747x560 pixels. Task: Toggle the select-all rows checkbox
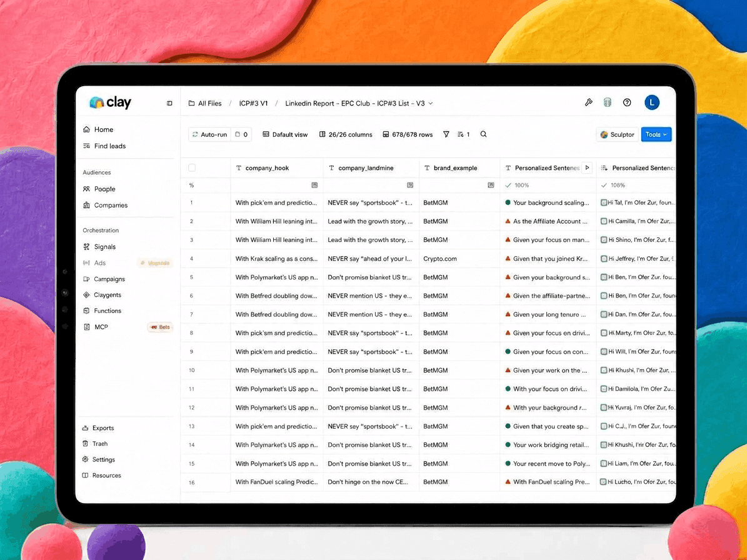point(192,167)
